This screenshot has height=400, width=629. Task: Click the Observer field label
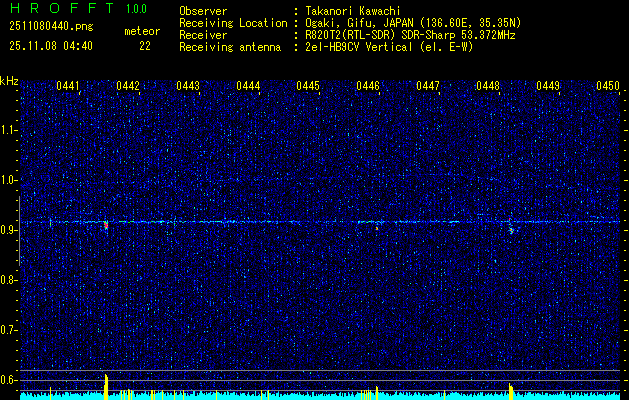point(203,11)
